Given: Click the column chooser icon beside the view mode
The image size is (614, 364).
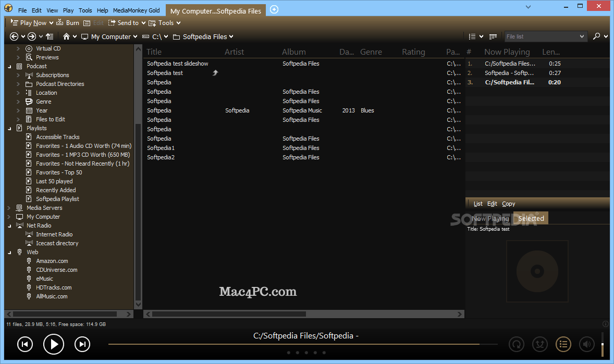Looking at the screenshot, I should pyautogui.click(x=493, y=36).
